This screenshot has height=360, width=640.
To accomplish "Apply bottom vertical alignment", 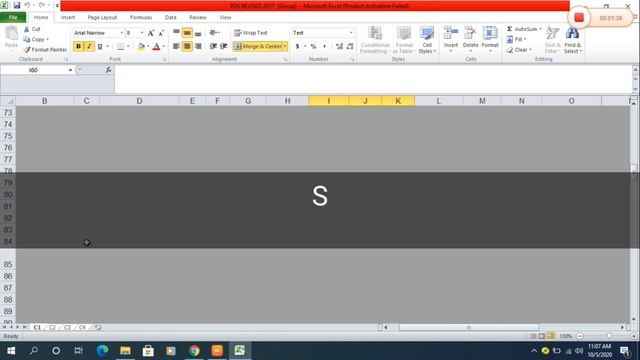I will pyautogui.click(x=198, y=33).
